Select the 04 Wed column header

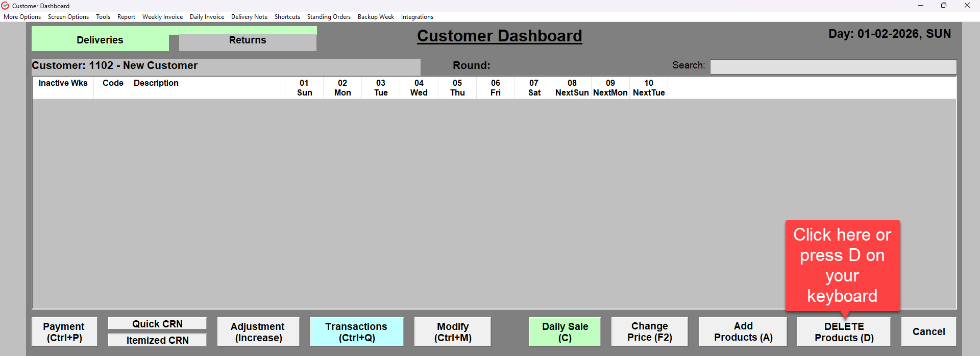tap(419, 88)
